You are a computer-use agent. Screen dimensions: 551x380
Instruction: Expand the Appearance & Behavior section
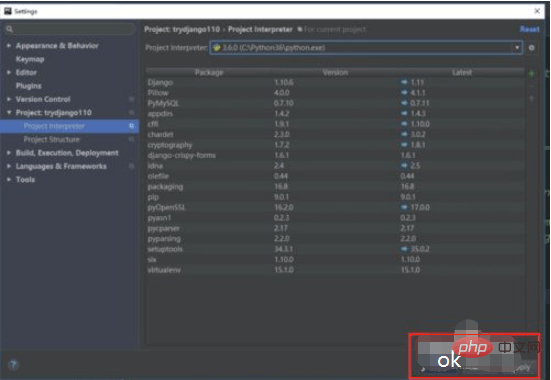click(9, 46)
